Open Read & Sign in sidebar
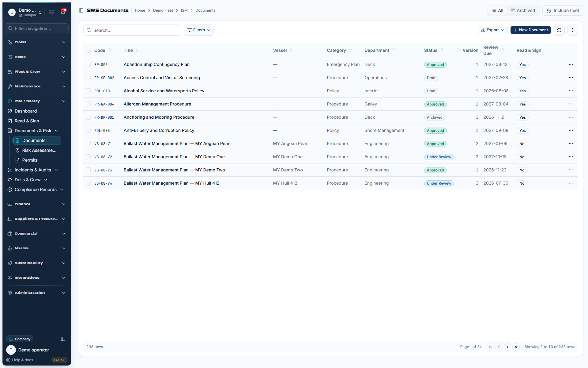This screenshot has height=368, width=588. click(x=27, y=121)
